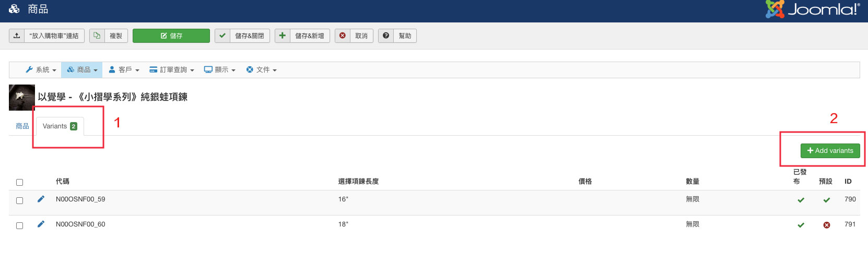
Task: Set variant 791 as default via red icon
Action: pyautogui.click(x=827, y=225)
